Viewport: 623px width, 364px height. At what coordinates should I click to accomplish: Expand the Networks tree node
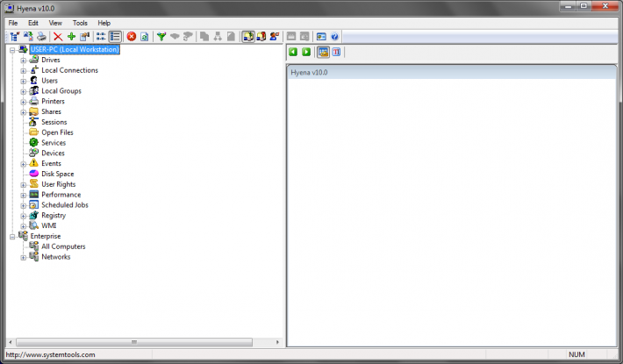tap(24, 257)
